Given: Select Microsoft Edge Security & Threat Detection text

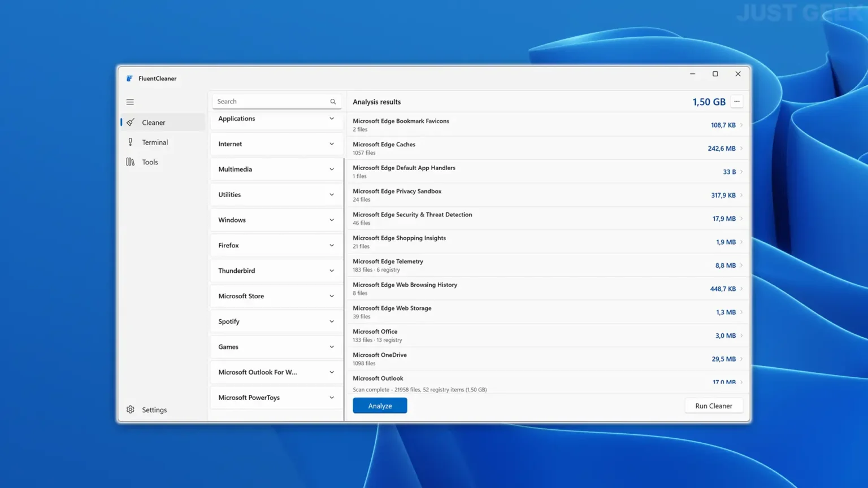Looking at the screenshot, I should click(x=412, y=215).
